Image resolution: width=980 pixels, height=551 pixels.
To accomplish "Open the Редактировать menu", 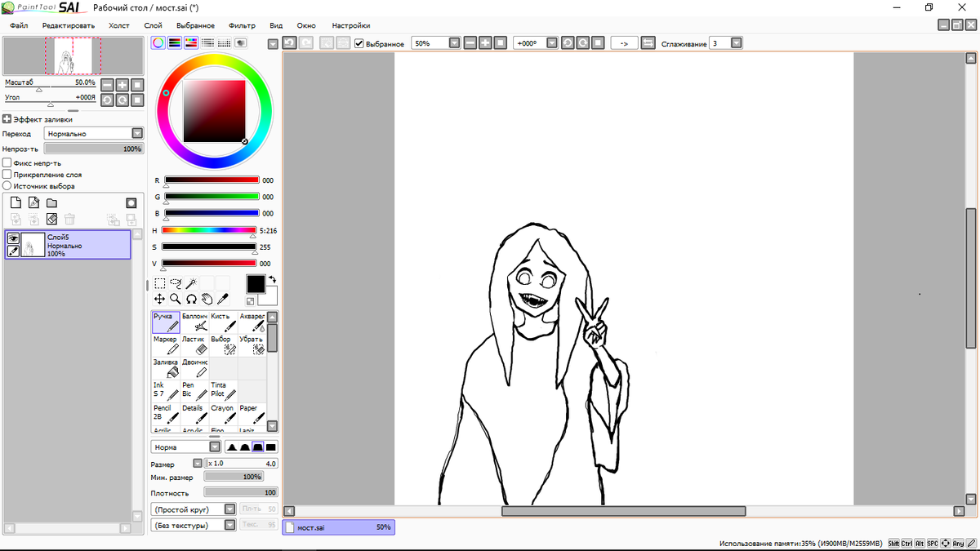I will click(x=69, y=25).
